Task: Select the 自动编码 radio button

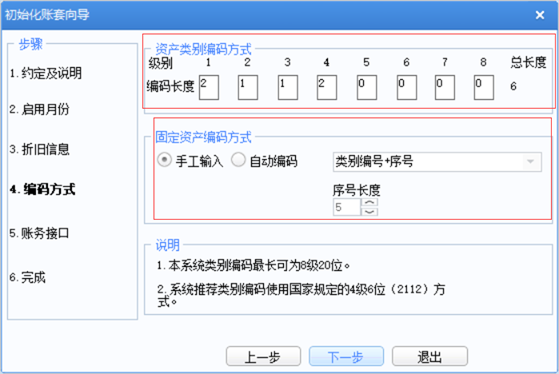Action: click(238, 160)
